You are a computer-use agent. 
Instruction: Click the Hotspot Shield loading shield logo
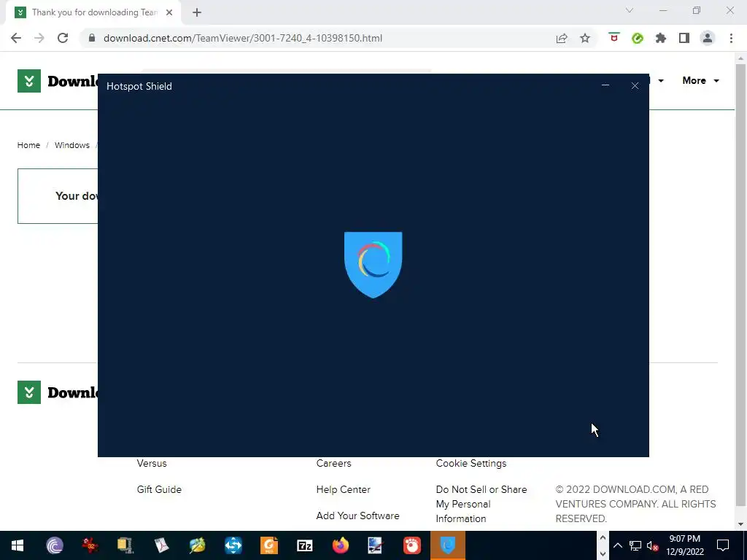tap(373, 265)
